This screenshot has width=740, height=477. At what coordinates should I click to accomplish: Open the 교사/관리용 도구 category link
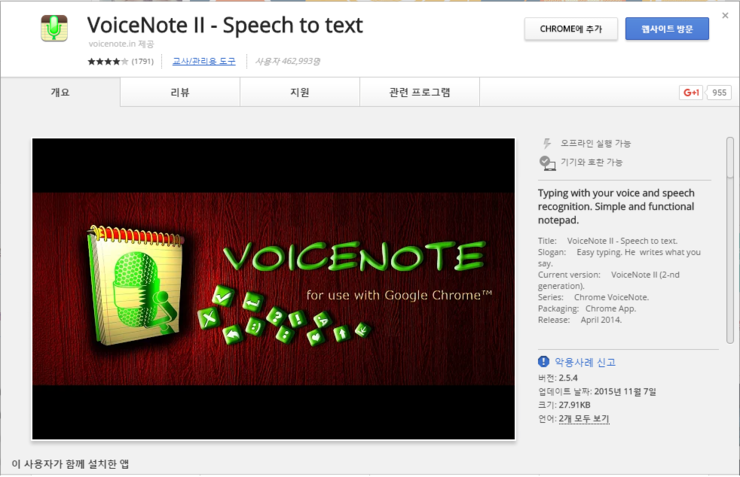coord(203,61)
